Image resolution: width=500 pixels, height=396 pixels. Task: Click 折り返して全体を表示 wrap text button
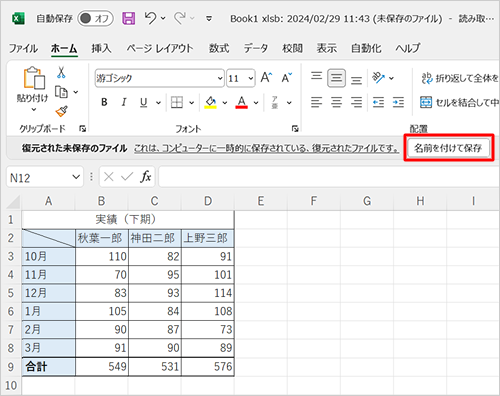click(x=460, y=78)
